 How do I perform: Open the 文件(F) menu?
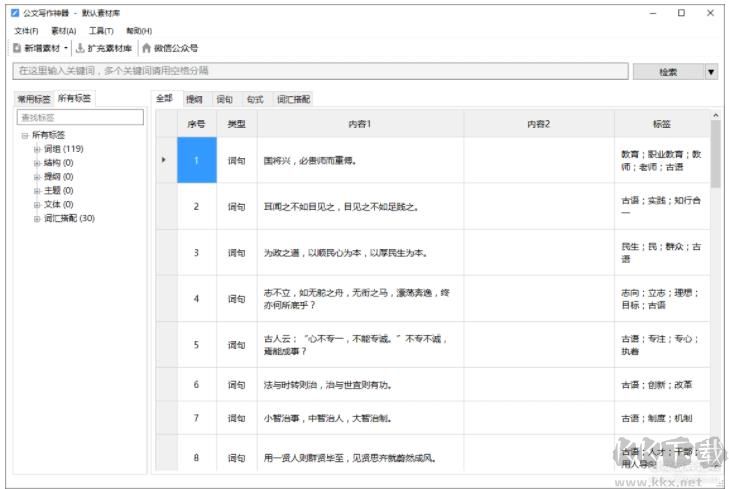pos(26,31)
